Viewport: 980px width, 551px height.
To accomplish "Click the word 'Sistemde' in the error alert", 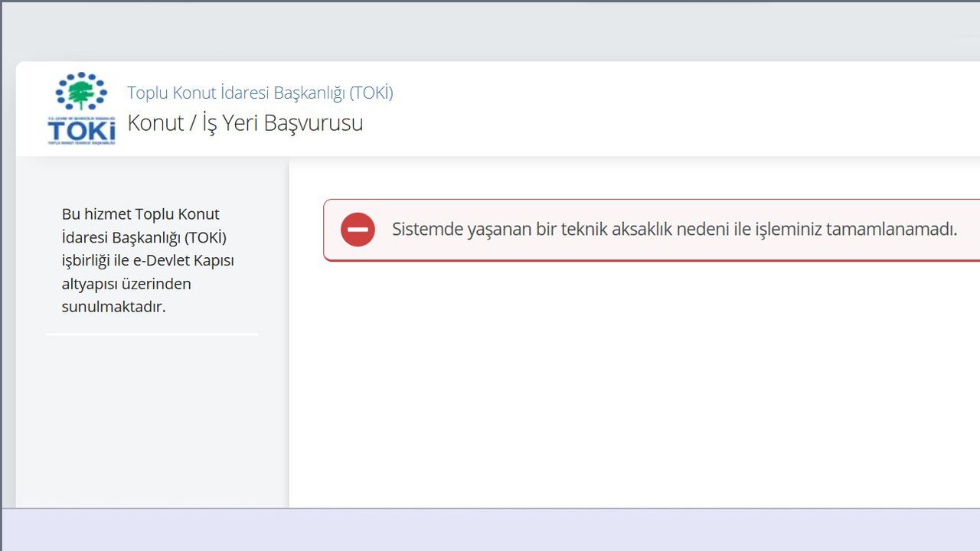I will (426, 229).
